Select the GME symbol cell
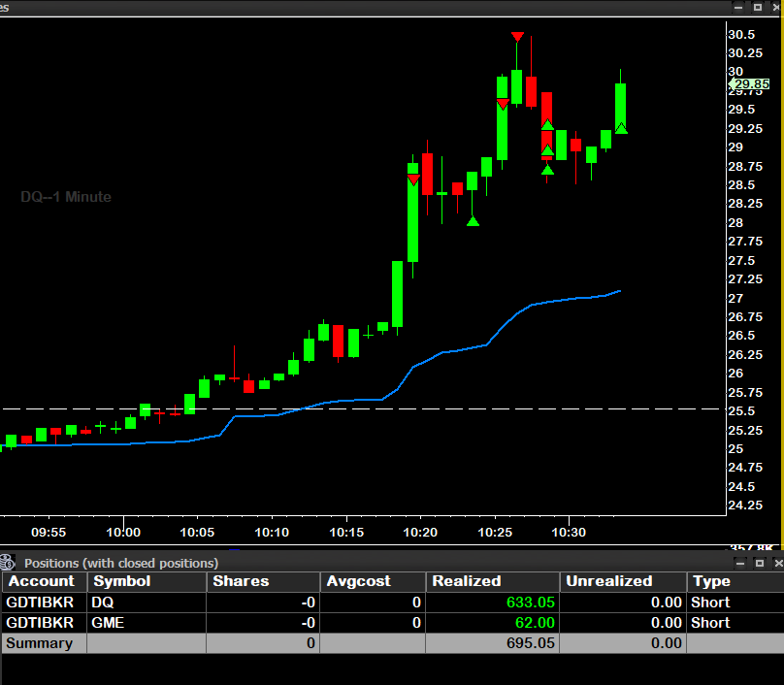Image resolution: width=784 pixels, height=685 pixels. [x=147, y=623]
